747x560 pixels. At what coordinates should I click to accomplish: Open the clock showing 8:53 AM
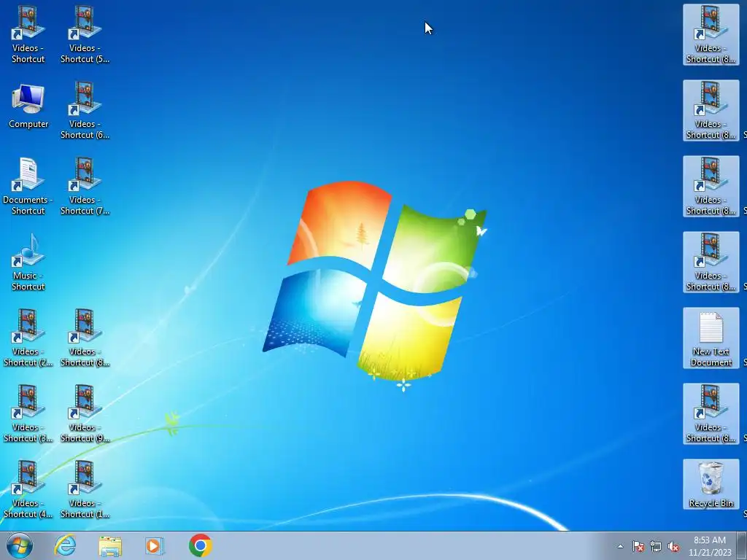[x=709, y=546]
